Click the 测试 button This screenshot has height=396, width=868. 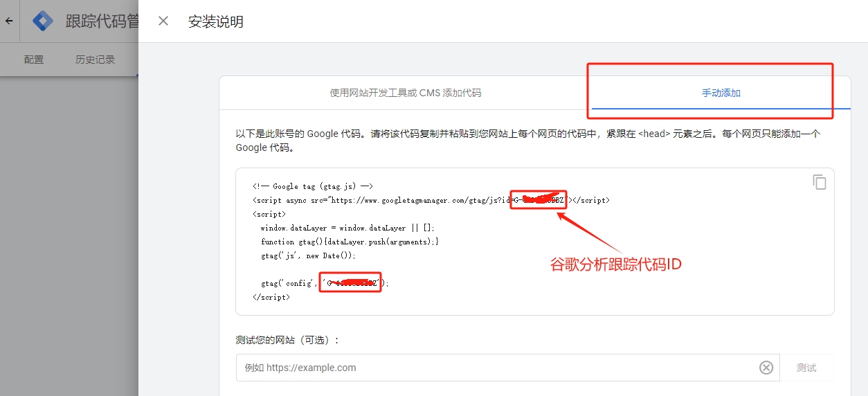pyautogui.click(x=806, y=368)
